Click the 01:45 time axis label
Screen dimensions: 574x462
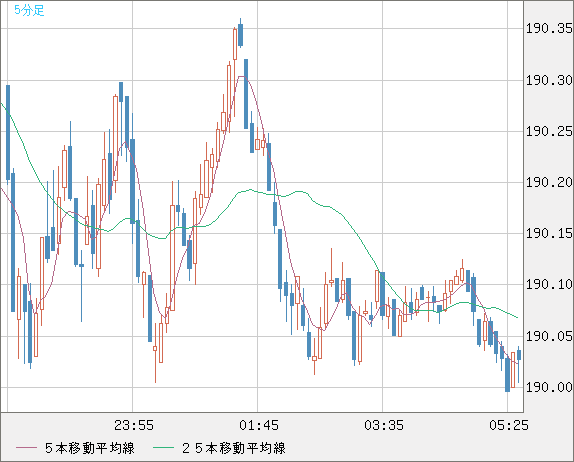[259, 425]
